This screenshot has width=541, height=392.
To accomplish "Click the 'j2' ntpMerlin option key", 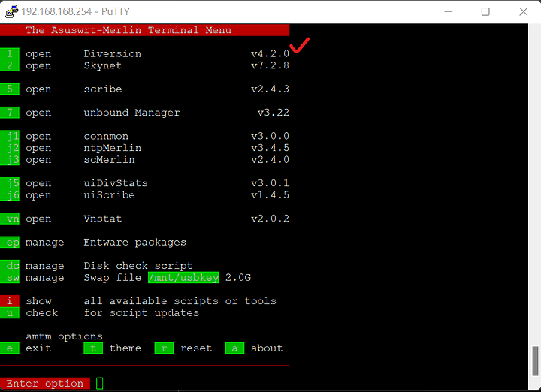I will tap(10, 148).
